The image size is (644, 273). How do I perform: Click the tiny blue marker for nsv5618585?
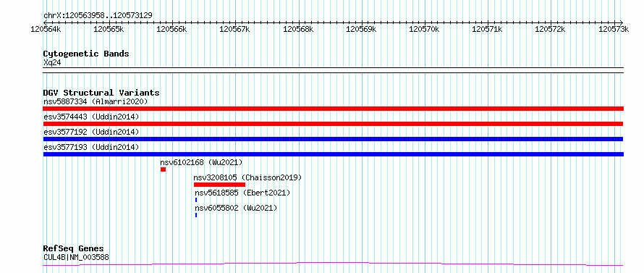[x=196, y=200]
